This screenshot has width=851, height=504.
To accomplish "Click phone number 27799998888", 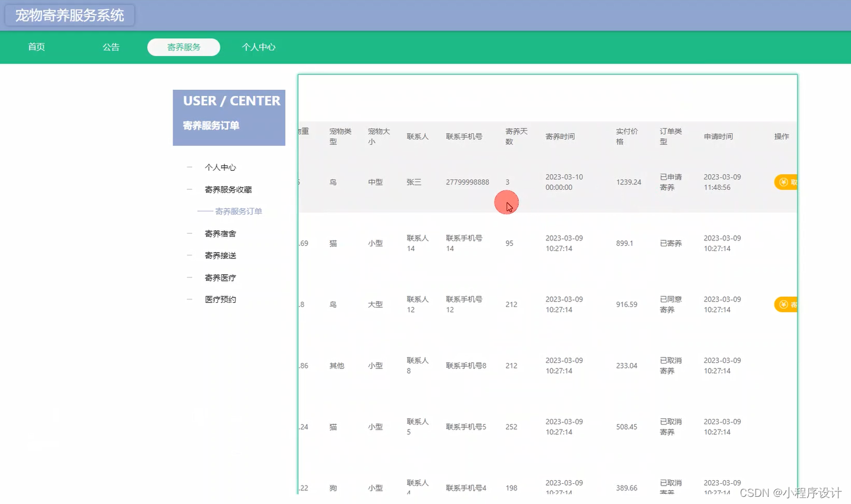I will click(x=467, y=182).
